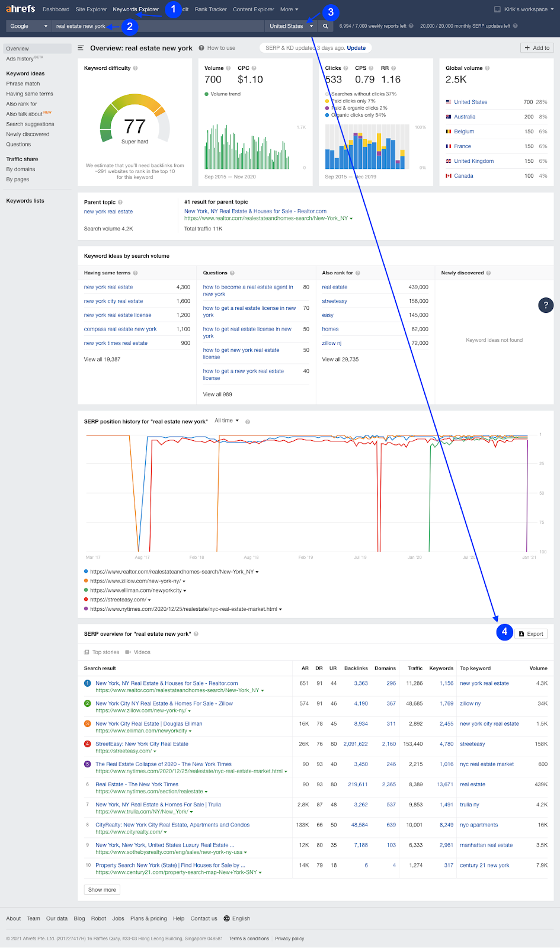560x948 pixels.
Task: Click the workspace icon near Kirik's workspace
Action: [497, 9]
